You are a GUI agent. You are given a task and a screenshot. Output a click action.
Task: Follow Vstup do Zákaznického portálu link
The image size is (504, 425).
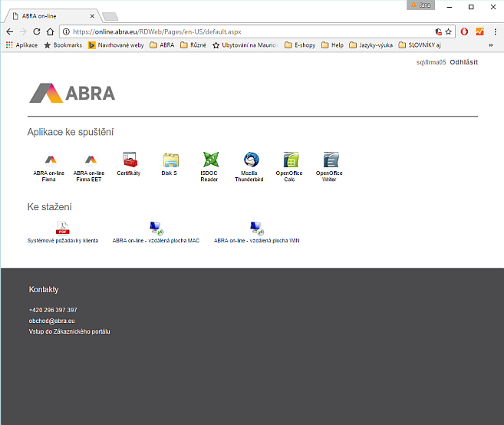70,331
